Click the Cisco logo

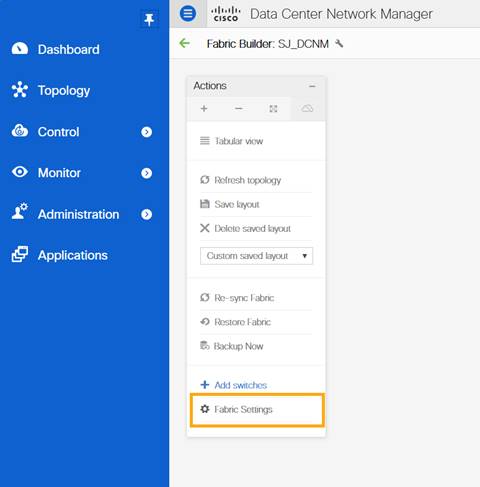point(226,14)
